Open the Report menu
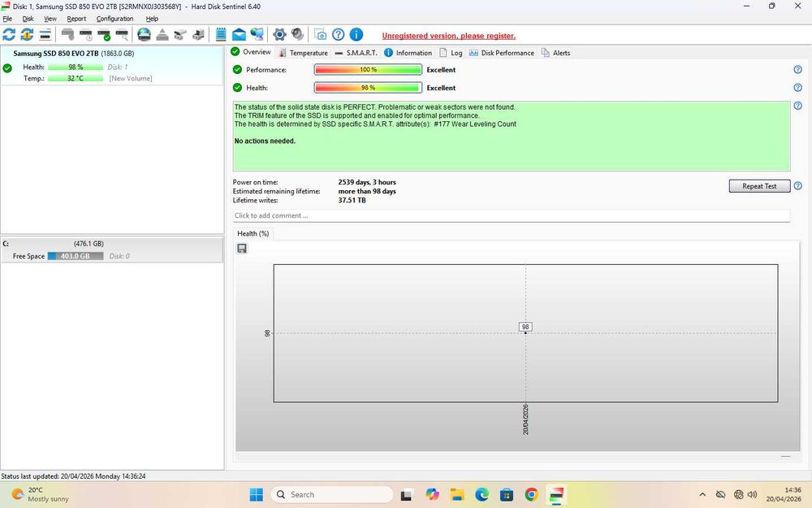 tap(76, 19)
